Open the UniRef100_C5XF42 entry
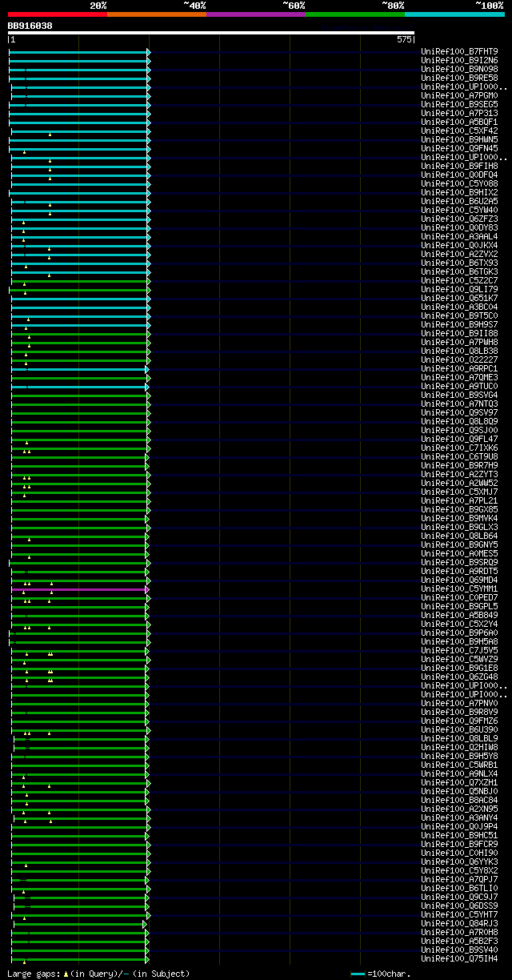Image resolution: width=512 pixels, height=980 pixels. pos(459,131)
